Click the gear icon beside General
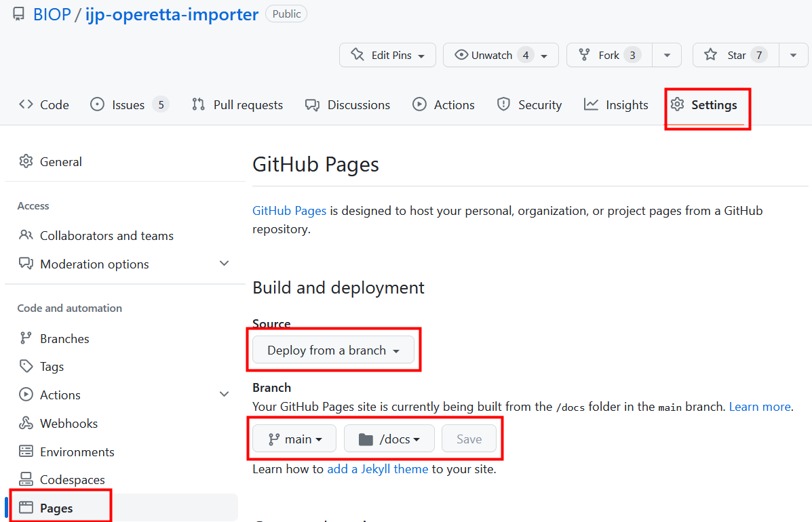Image resolution: width=812 pixels, height=522 pixels. [26, 161]
